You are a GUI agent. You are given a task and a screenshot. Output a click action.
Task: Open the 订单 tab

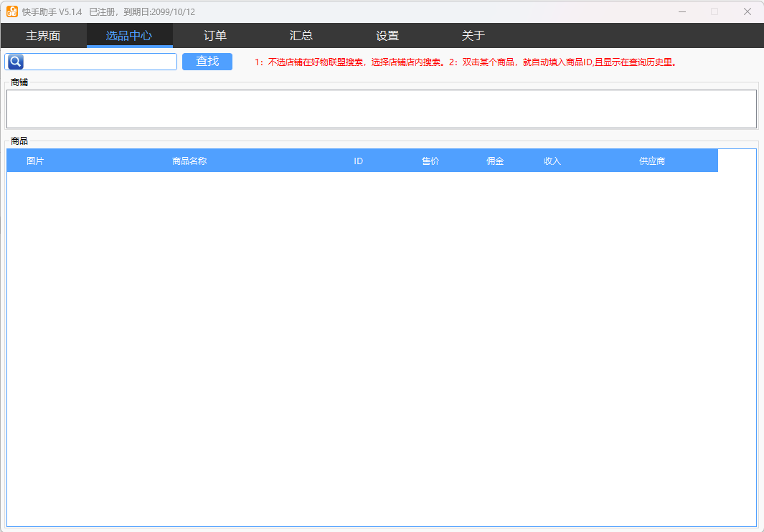tap(215, 36)
